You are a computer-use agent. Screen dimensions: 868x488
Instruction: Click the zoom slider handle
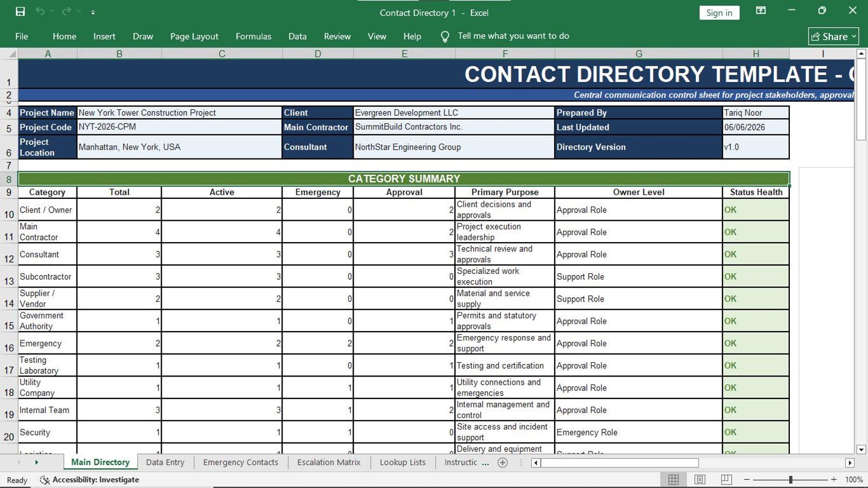tap(790, 480)
